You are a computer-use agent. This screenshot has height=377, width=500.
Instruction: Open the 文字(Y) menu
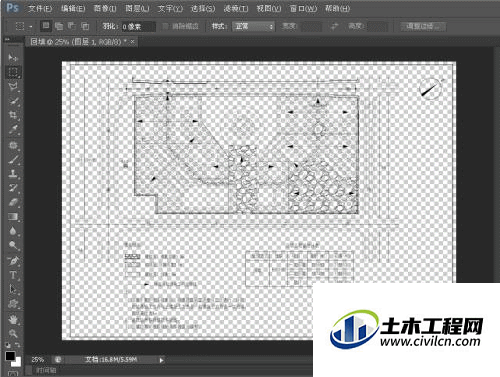point(170,8)
